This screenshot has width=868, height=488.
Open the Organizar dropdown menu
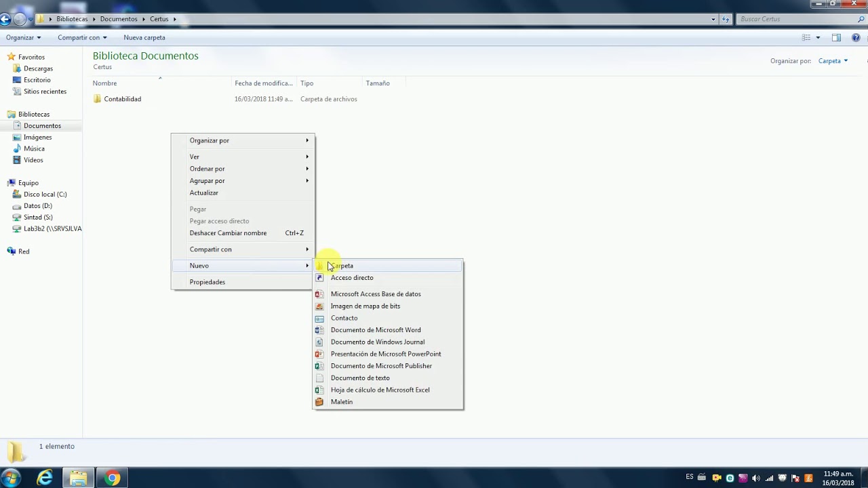[24, 37]
